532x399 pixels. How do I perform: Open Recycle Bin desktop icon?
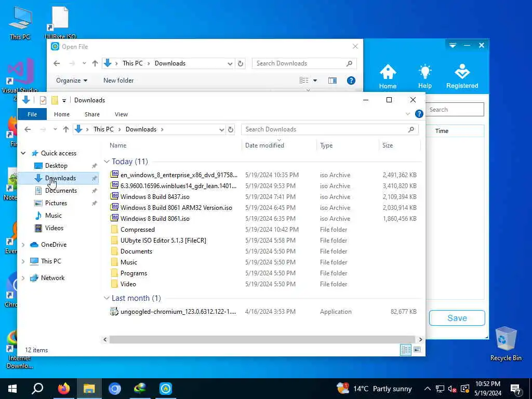506,343
